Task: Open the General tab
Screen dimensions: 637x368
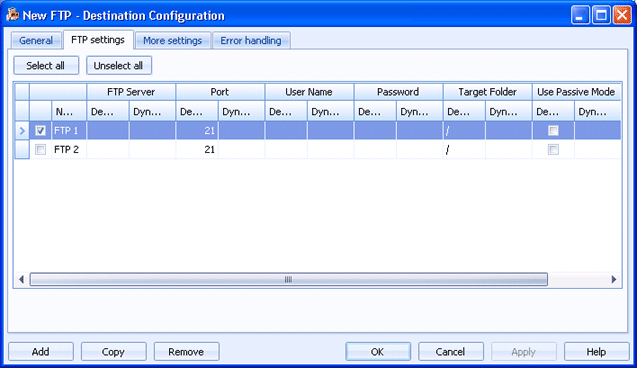Action: click(36, 41)
